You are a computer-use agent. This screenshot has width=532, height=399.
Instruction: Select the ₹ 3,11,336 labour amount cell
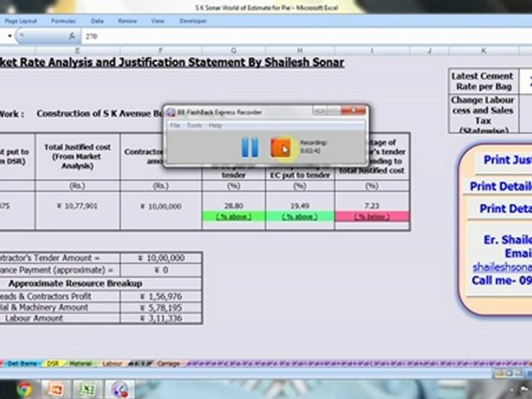[161, 318]
